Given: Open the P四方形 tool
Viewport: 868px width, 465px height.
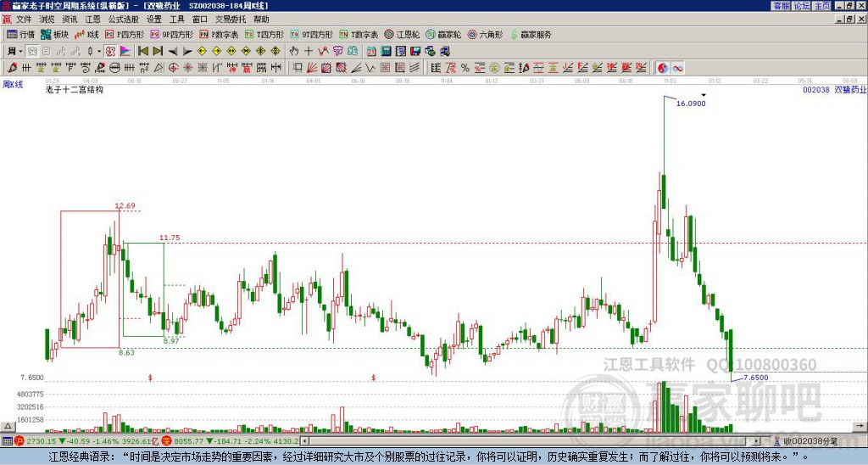Looking at the screenshot, I should pyautogui.click(x=125, y=34).
